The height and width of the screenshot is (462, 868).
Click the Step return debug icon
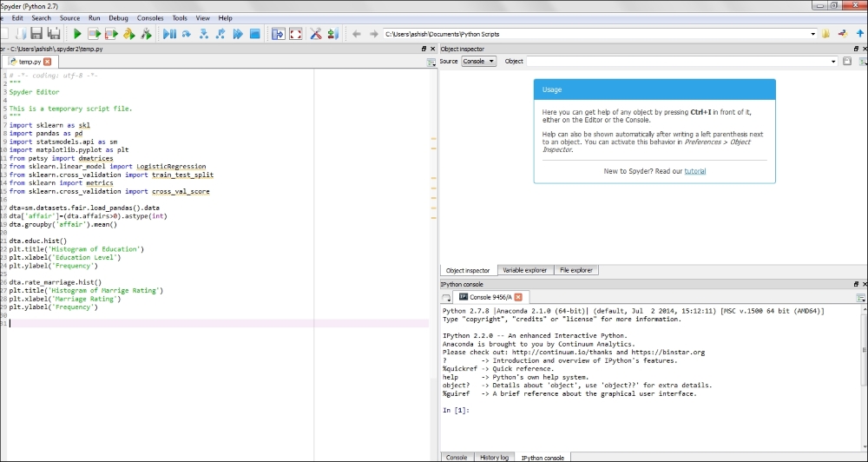coord(220,34)
